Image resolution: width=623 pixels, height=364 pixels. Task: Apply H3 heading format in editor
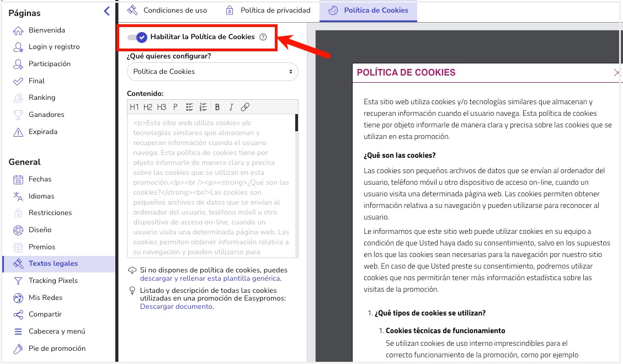click(161, 107)
